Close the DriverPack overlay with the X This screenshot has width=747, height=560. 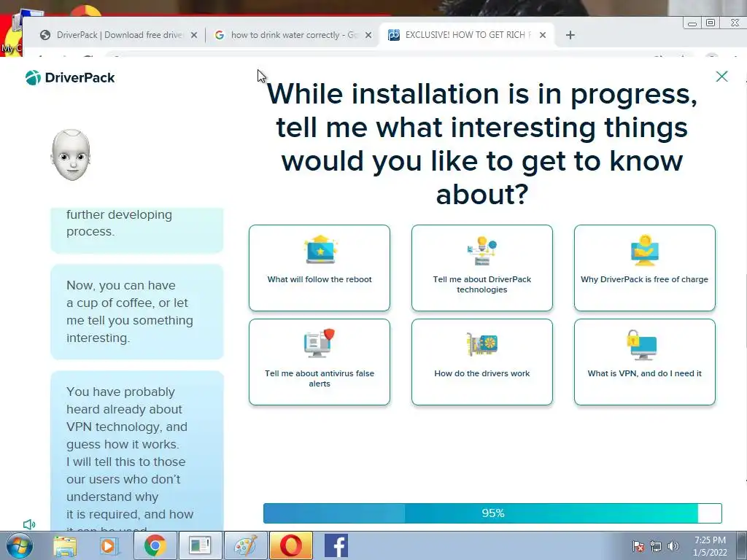click(721, 76)
